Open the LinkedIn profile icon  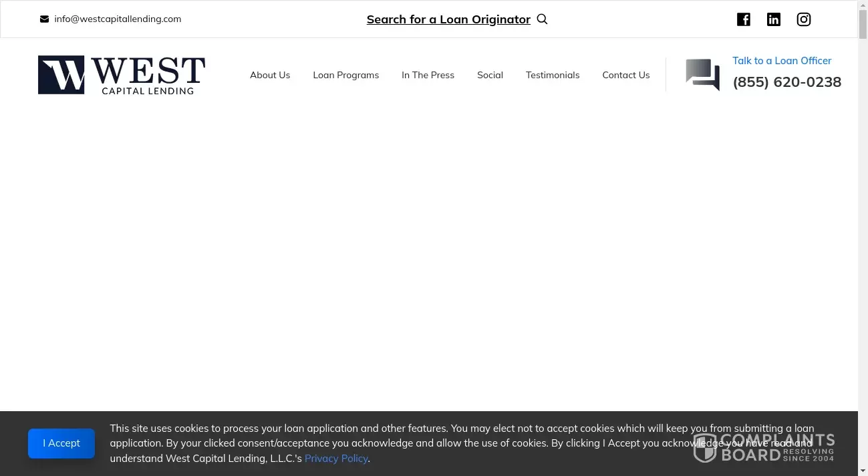tap(774, 19)
